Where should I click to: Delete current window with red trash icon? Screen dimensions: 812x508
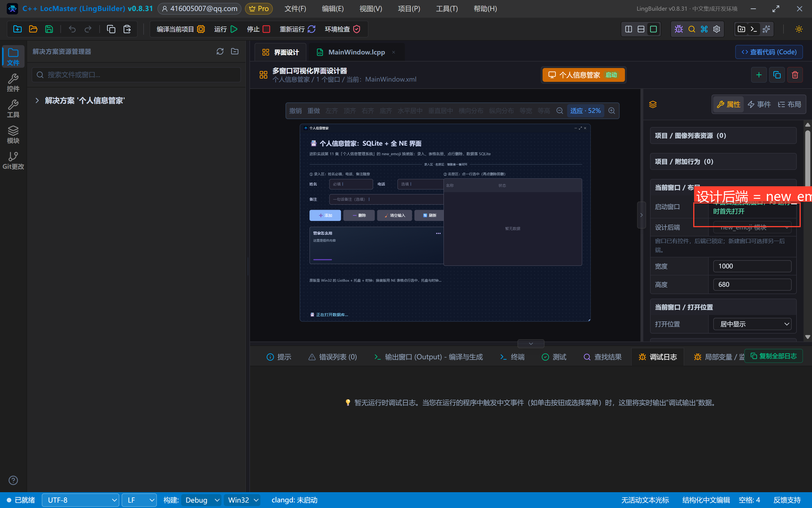[x=795, y=75]
